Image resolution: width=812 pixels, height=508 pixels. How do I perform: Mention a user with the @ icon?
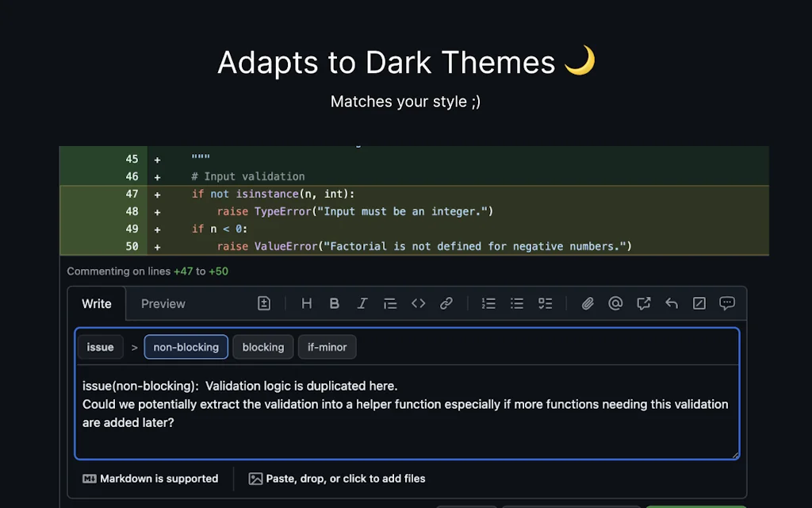tap(615, 303)
